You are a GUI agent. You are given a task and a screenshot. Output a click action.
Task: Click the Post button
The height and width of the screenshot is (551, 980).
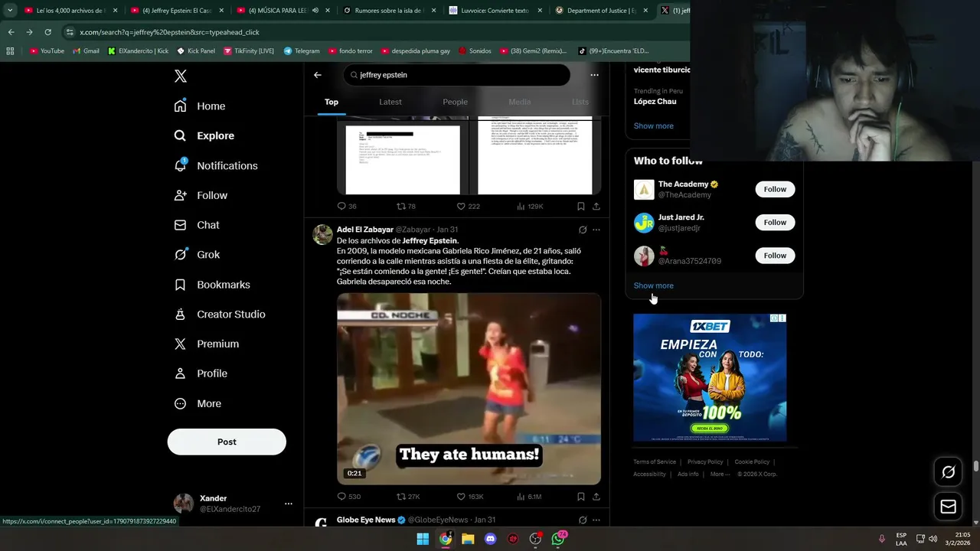[x=227, y=442]
